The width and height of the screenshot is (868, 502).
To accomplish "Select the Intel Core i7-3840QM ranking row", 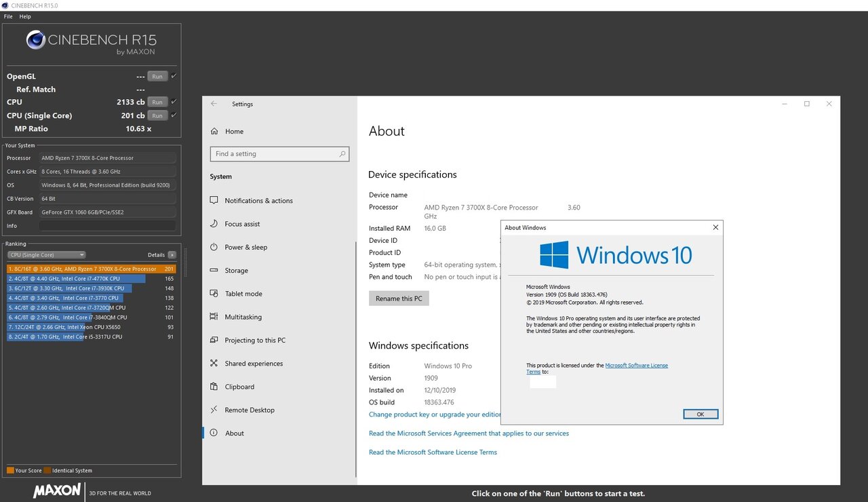I will point(91,317).
